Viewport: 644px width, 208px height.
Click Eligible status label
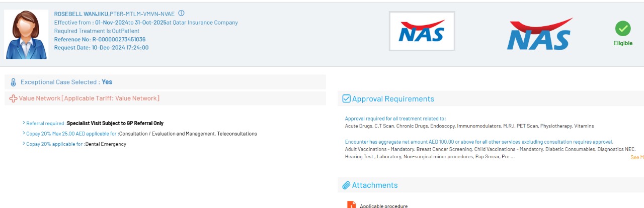pyautogui.click(x=623, y=43)
